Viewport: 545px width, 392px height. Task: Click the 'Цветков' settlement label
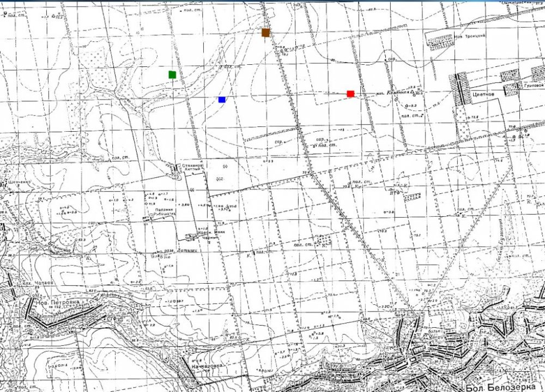pyautogui.click(x=483, y=94)
